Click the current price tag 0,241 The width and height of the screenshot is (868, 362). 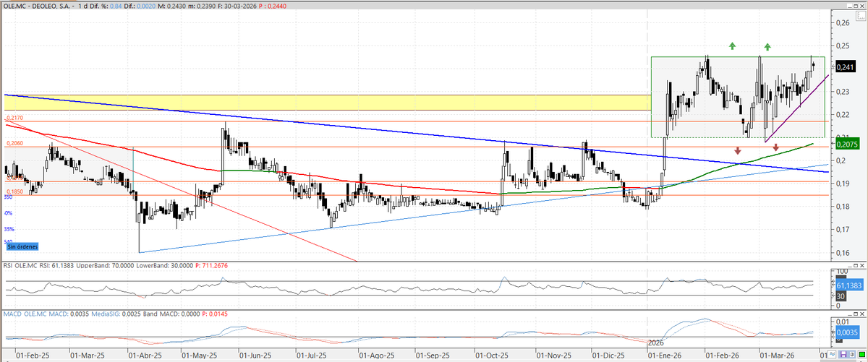pyautogui.click(x=845, y=67)
